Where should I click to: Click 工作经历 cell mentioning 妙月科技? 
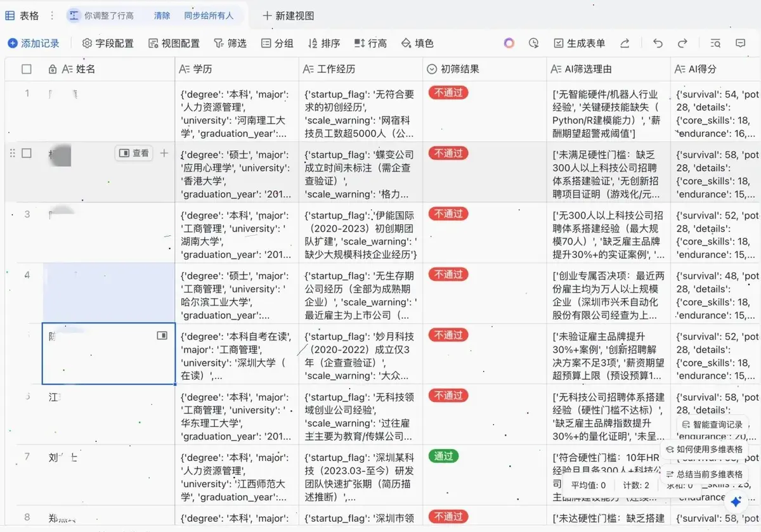(361, 354)
